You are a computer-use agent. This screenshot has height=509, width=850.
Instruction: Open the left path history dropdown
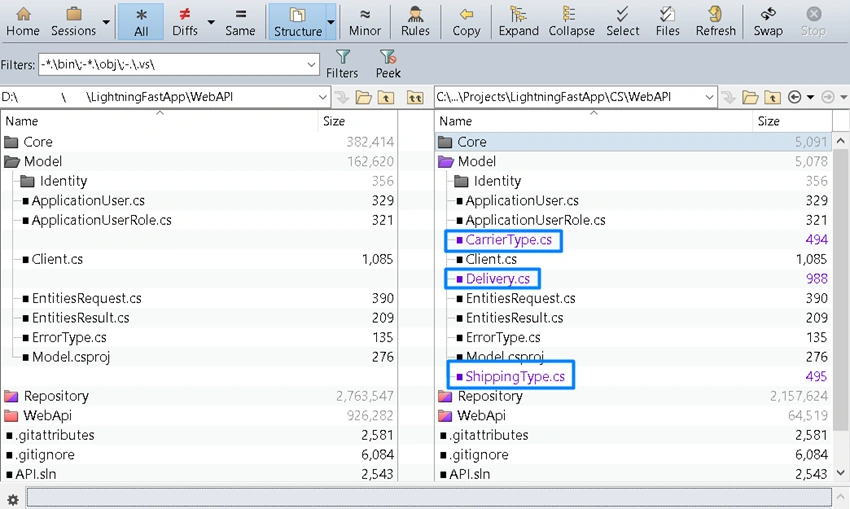coord(323,97)
